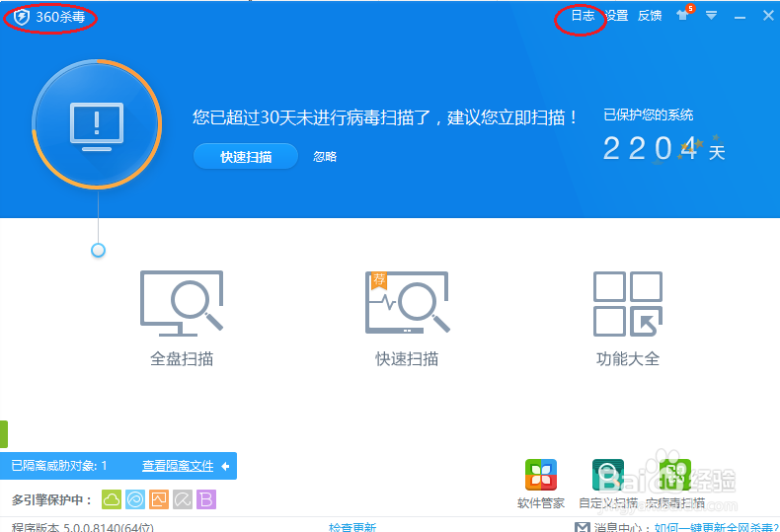Click 已隔离威胁对象: 1 text

pyautogui.click(x=59, y=466)
